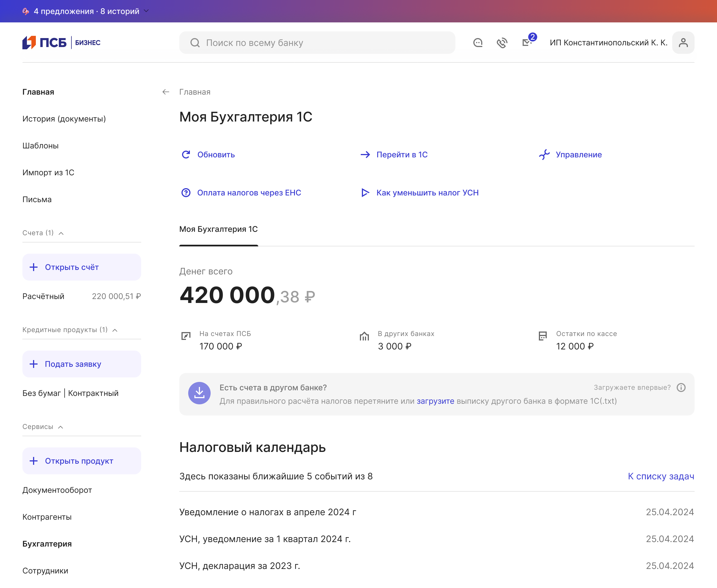The height and width of the screenshot is (588, 717).
Task: Collapse the Счета (1) section
Action: click(x=61, y=233)
